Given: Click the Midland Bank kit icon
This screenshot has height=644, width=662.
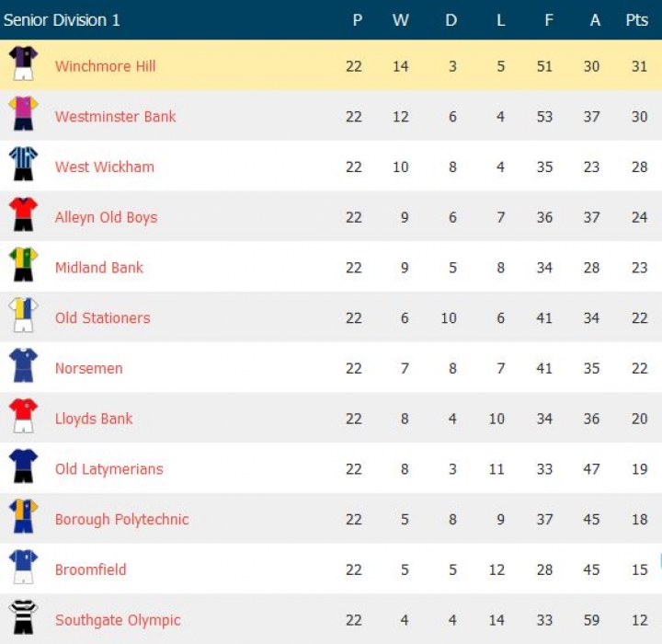Looking at the screenshot, I should (23, 266).
